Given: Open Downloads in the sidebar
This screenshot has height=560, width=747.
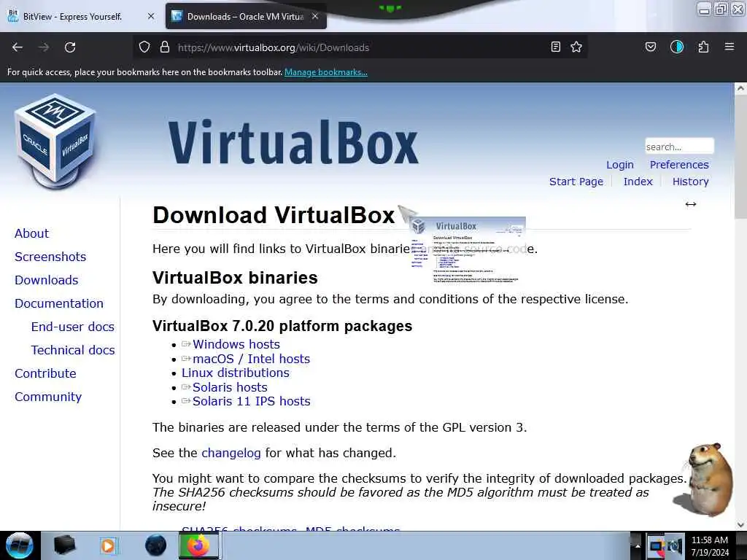Looking at the screenshot, I should point(46,280).
